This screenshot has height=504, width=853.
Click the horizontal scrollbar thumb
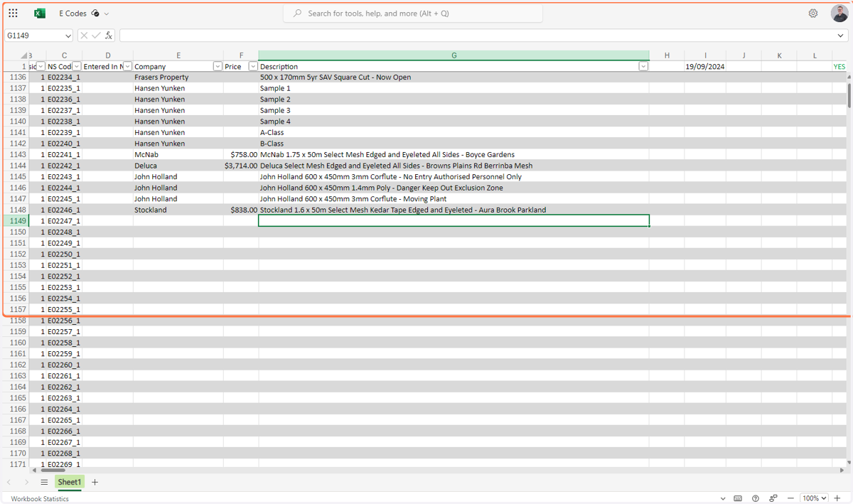coord(53,470)
